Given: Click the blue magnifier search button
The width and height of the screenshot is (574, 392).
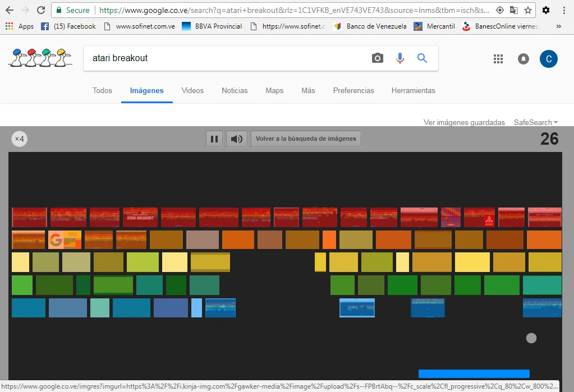Looking at the screenshot, I should click(x=422, y=58).
